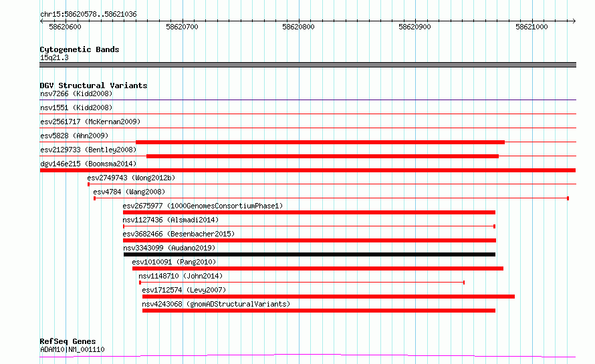The image size is (595, 364).
Task: Open esv2129733 (Bentley2008) variant label
Action: (88, 150)
